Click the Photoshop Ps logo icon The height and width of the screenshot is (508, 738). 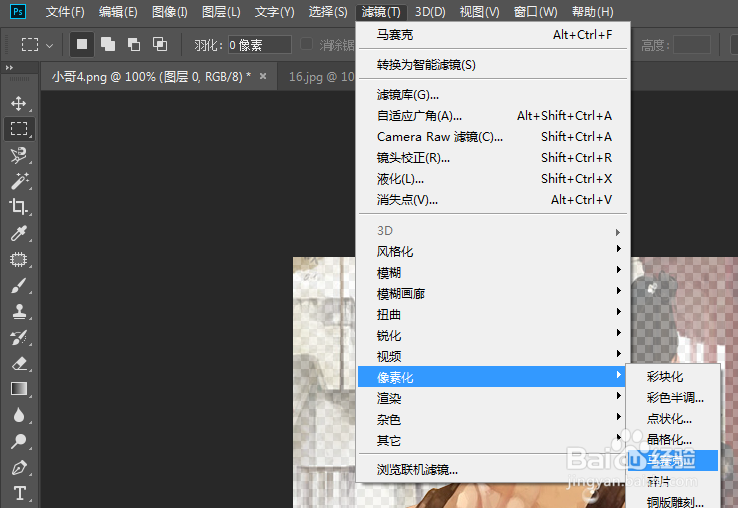click(18, 11)
